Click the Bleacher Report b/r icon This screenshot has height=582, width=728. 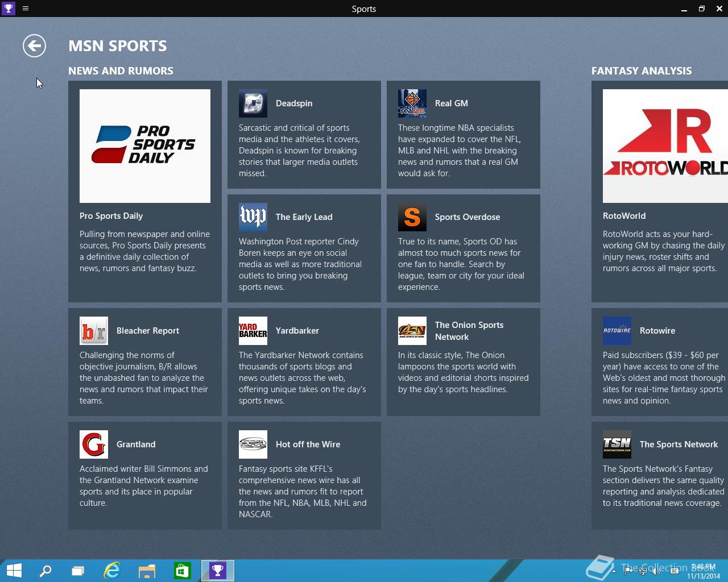click(x=94, y=331)
